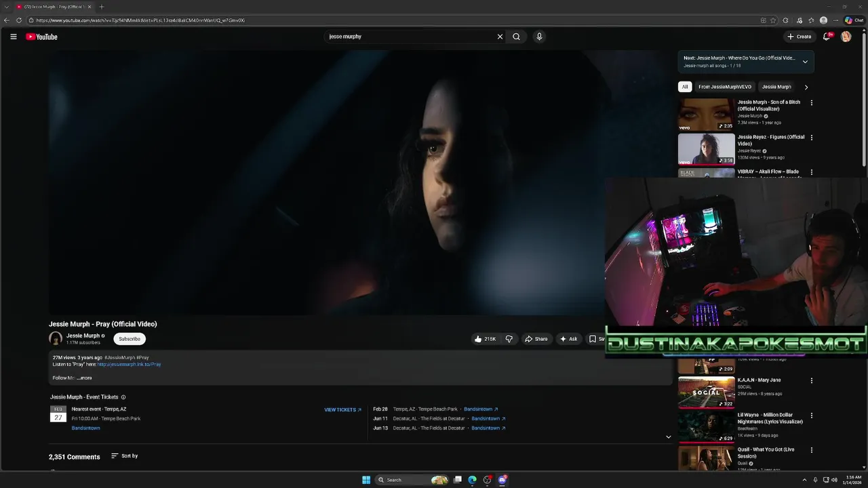
Task: Open options for Quail What You Got video
Action: coord(812,450)
